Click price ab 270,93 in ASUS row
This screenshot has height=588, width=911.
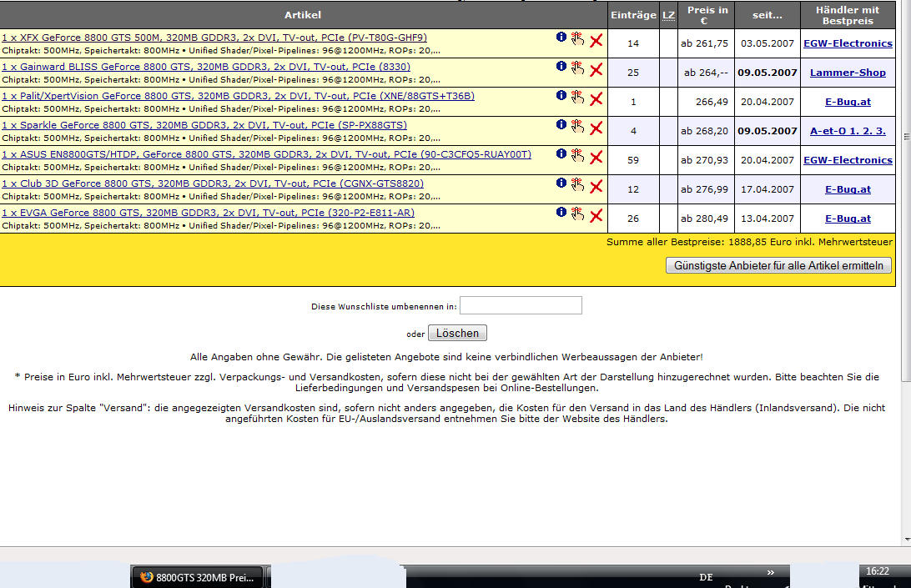(x=704, y=160)
